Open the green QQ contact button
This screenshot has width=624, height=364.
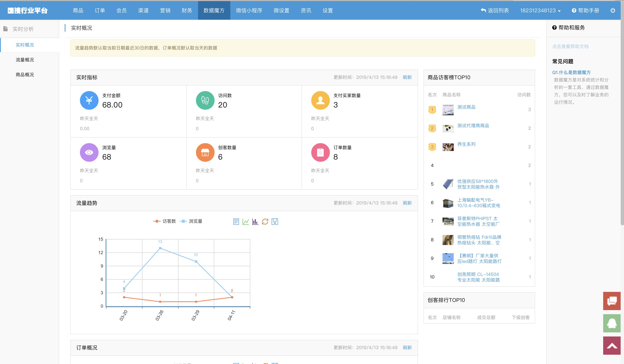(612, 323)
